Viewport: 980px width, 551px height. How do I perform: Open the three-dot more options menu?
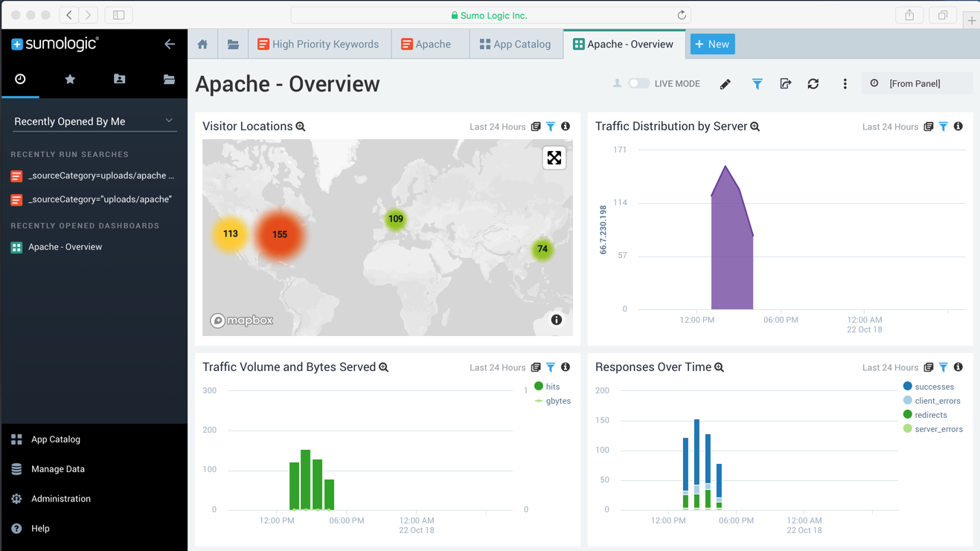(x=845, y=84)
